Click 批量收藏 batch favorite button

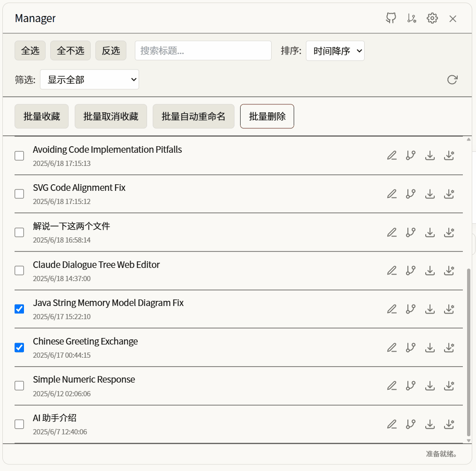[x=42, y=116]
